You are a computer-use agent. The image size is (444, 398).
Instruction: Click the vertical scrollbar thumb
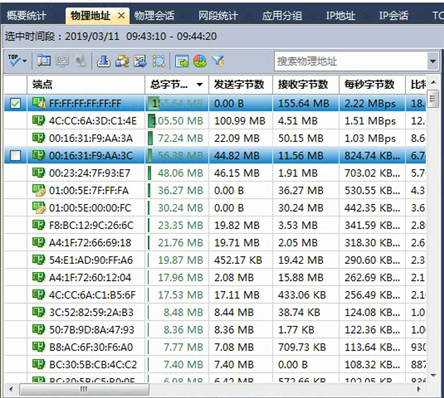click(x=433, y=98)
